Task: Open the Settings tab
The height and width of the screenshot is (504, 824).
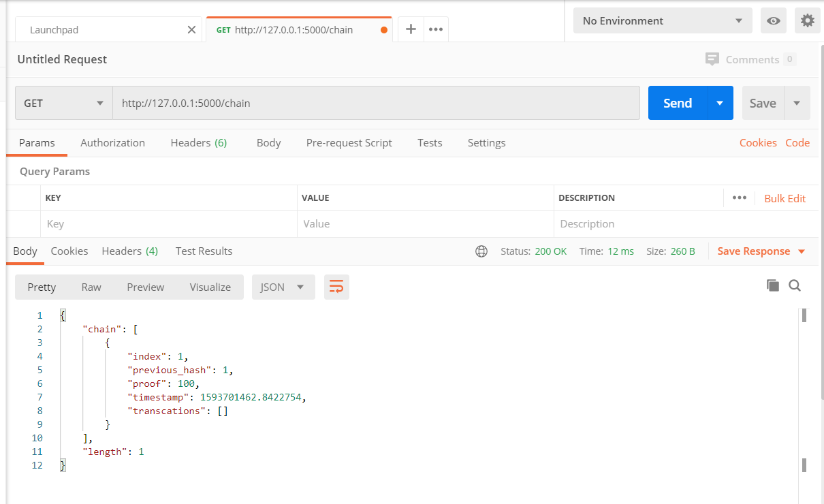Action: point(486,142)
